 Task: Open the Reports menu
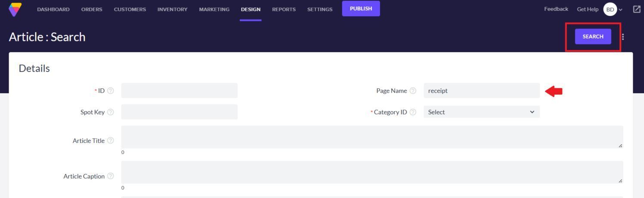click(283, 9)
